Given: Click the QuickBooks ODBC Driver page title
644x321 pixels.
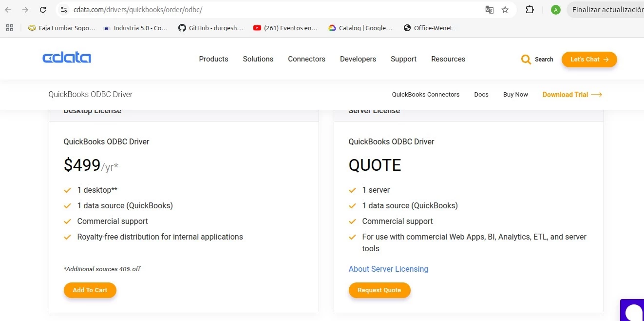Looking at the screenshot, I should coord(91,94).
